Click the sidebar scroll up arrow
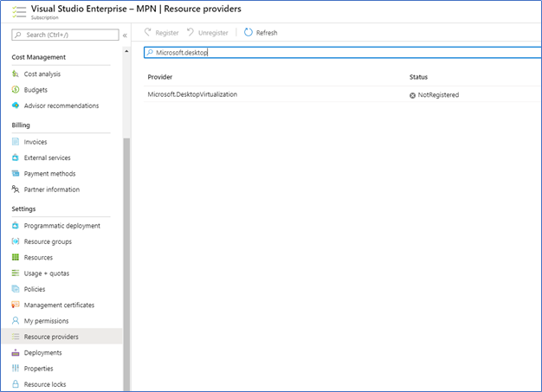542x392 pixels. point(126,51)
